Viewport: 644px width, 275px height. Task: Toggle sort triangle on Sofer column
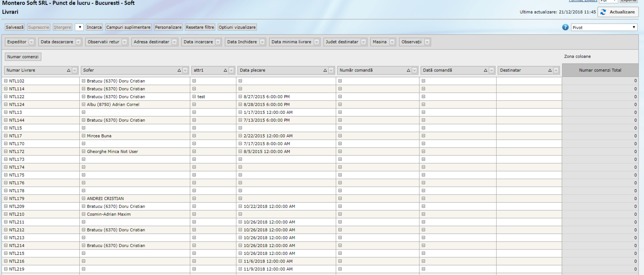pos(179,71)
